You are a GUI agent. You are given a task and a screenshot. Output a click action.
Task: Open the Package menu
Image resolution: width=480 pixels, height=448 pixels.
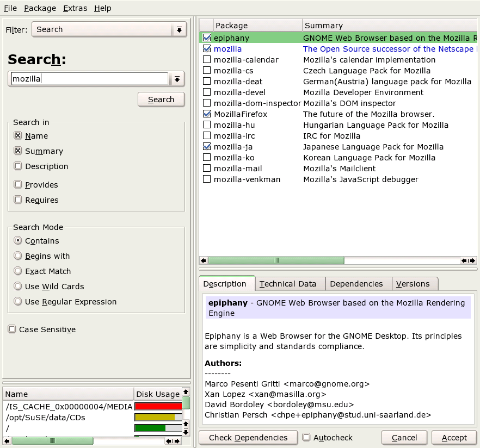[x=40, y=8]
